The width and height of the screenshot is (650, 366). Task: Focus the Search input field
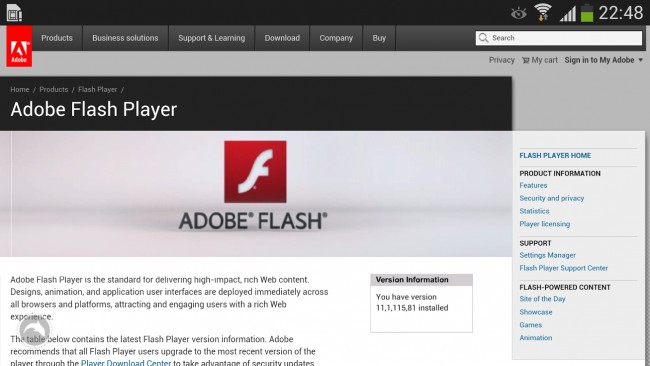tap(559, 38)
